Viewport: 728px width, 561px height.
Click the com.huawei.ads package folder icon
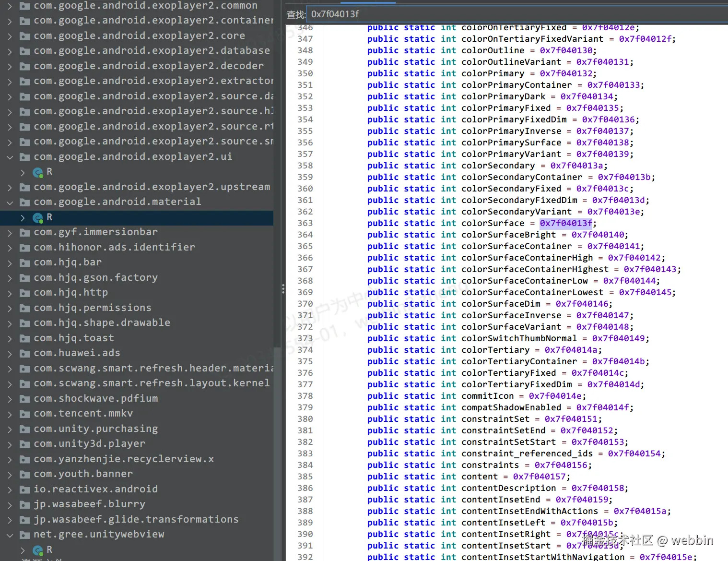(24, 353)
